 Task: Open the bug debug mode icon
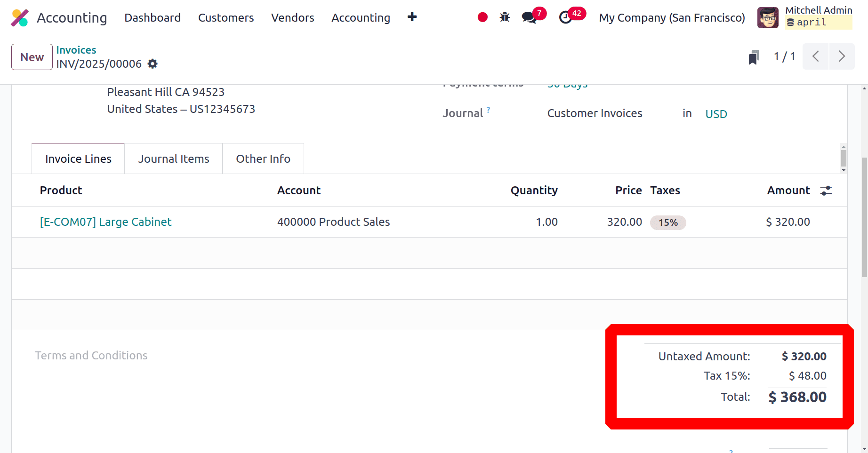[504, 17]
